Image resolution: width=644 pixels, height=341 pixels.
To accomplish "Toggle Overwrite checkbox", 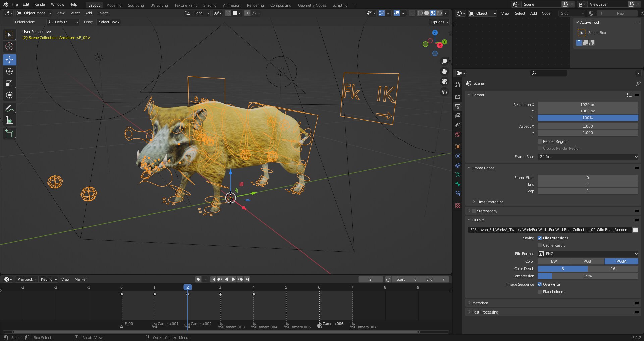I will tap(540, 284).
